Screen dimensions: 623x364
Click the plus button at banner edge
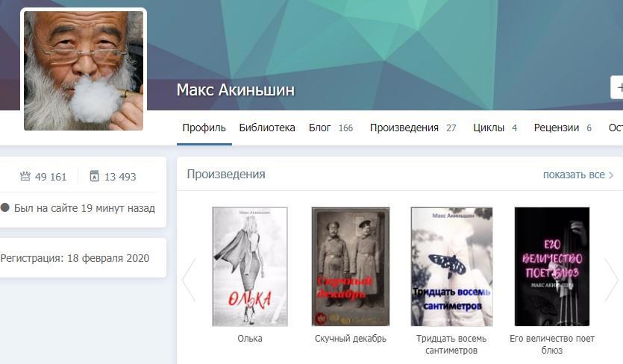click(x=617, y=87)
